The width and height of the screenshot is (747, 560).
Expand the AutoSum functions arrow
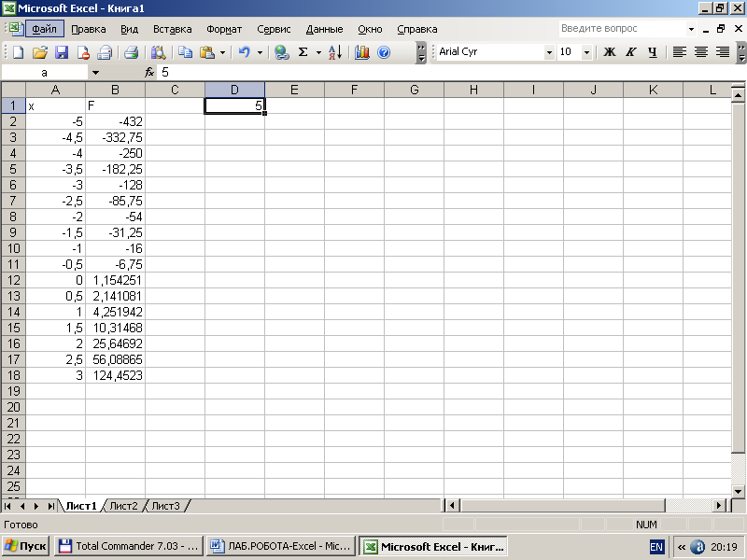[x=318, y=52]
